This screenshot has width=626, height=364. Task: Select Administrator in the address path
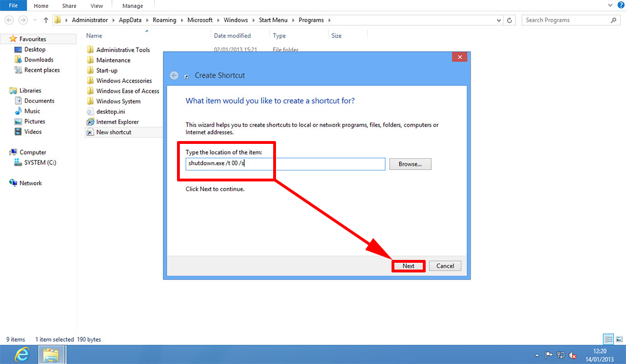coord(90,20)
